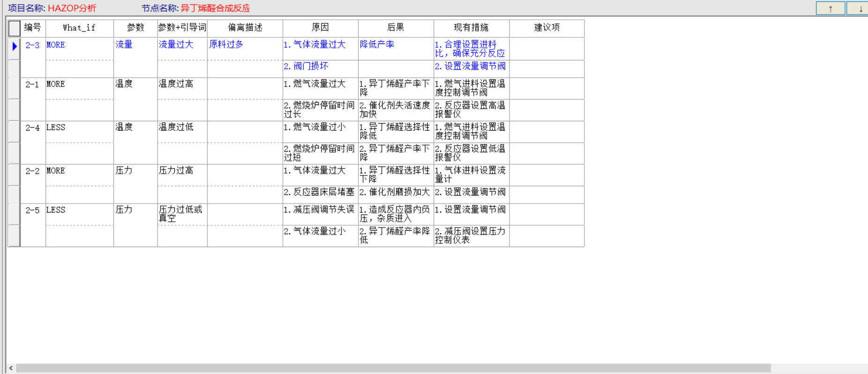Click the 参数 column header
This screenshot has width=868, height=374.
click(x=135, y=28)
